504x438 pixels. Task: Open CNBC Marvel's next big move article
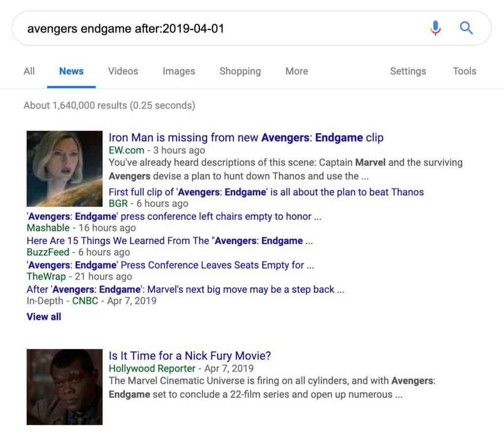point(186,289)
